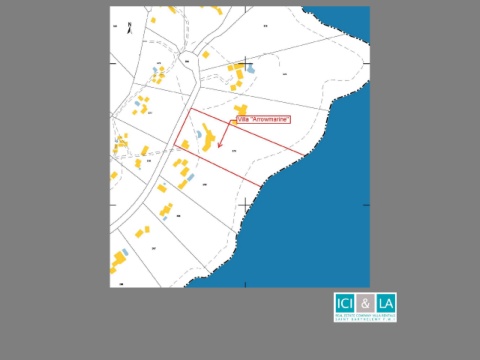Click the teal ICI block in the logo
The image size is (480, 360).
345,303
